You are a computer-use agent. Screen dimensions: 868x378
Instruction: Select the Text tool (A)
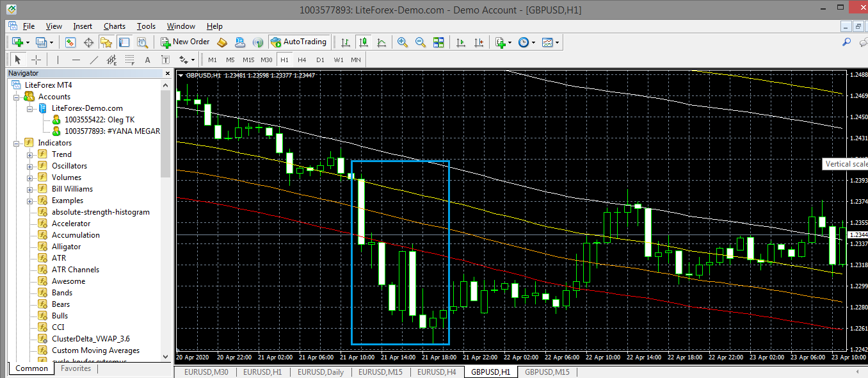[147, 60]
